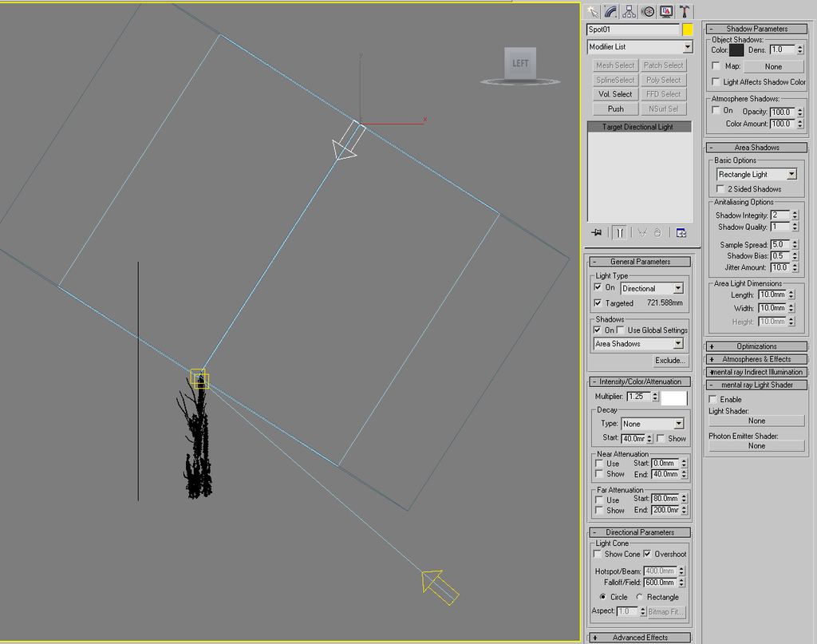Screen dimensions: 817x644
Task: Open the Utilities hammer tab
Action: [x=685, y=11]
